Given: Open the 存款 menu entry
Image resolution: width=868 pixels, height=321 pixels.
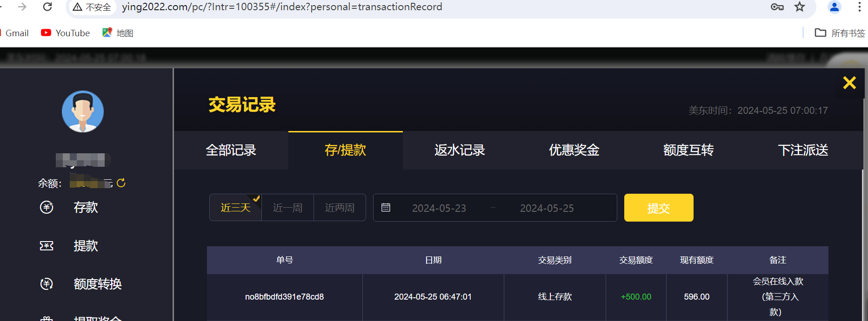Looking at the screenshot, I should pyautogui.click(x=86, y=207).
